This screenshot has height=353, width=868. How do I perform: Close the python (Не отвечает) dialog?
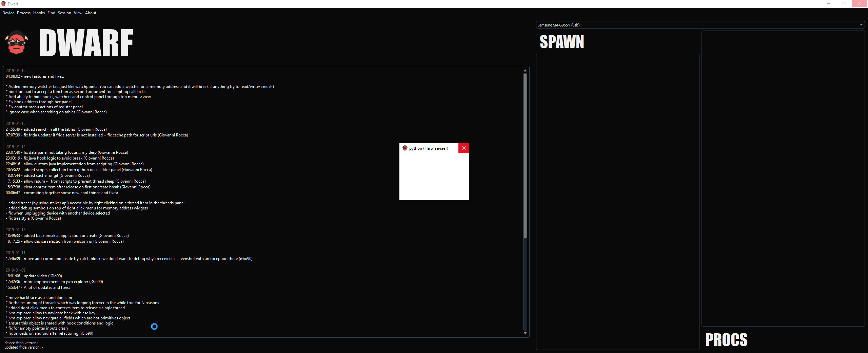(463, 148)
